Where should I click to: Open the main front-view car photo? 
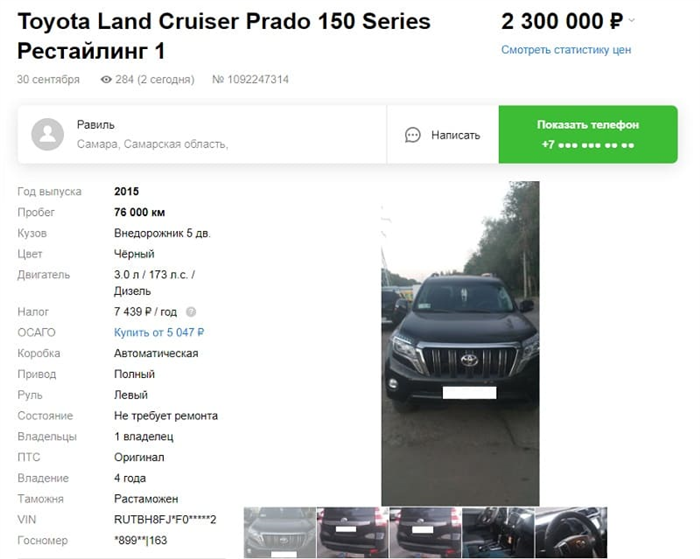click(x=460, y=343)
